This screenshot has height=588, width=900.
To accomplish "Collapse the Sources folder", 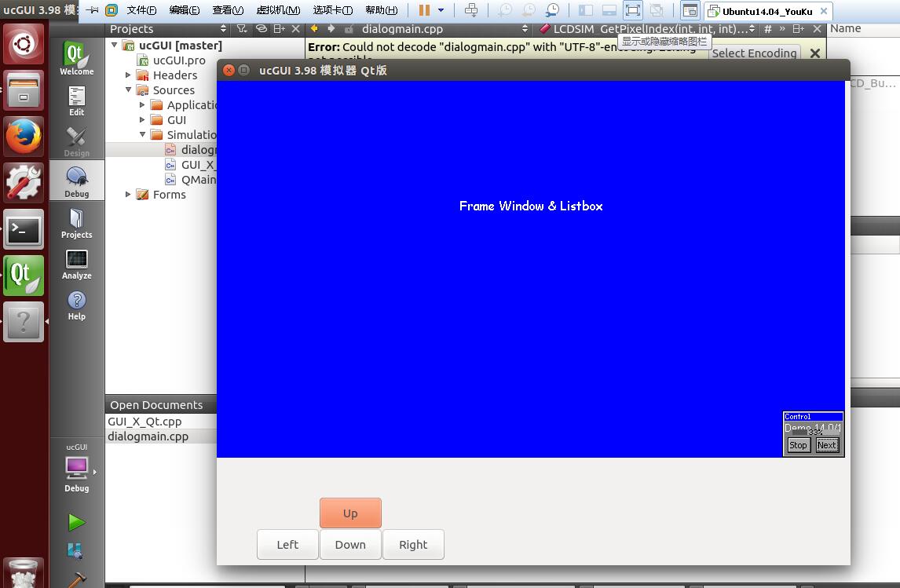I will click(128, 90).
